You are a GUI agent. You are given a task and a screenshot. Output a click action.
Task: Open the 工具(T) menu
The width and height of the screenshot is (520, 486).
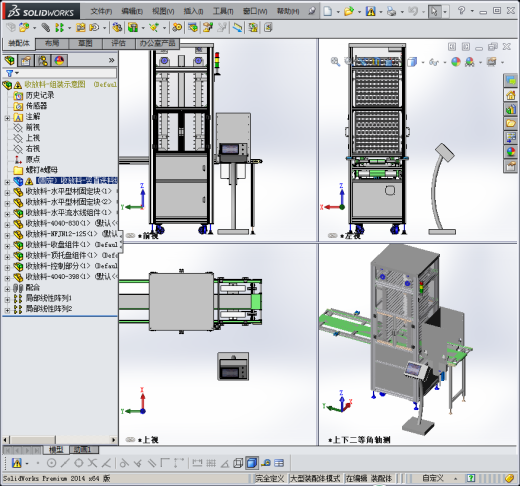tap(223, 12)
